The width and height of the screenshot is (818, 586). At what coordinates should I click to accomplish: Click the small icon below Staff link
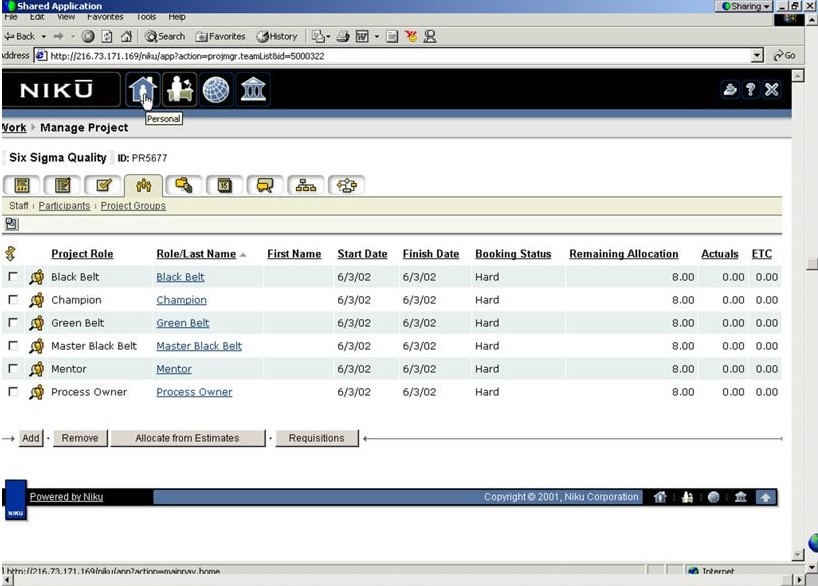[x=11, y=224]
